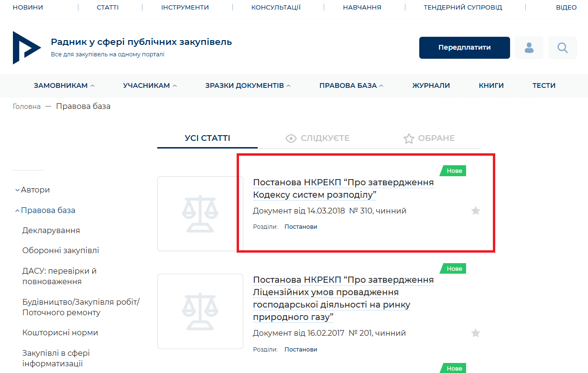The height and width of the screenshot is (373, 588).
Task: Open Інструменти in top menu
Action: pos(185,7)
